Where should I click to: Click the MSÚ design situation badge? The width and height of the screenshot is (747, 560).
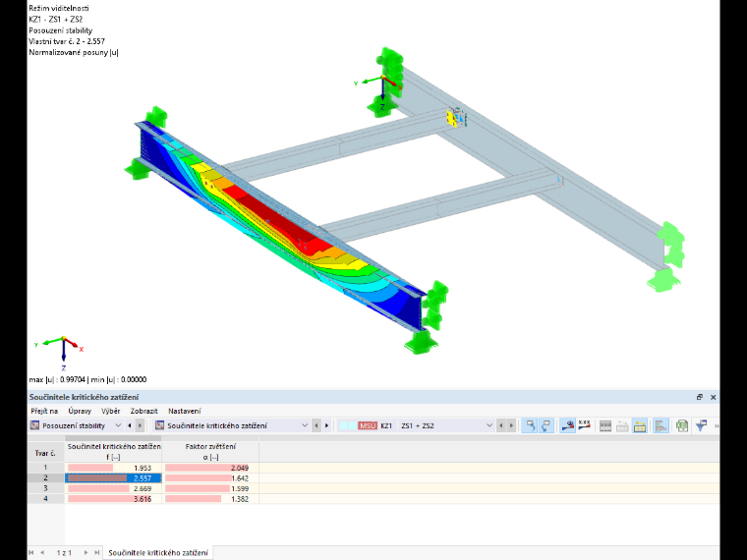[x=368, y=425]
